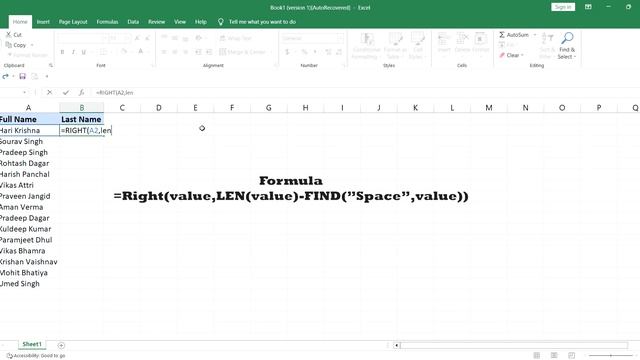Image resolution: width=640 pixels, height=360 pixels.
Task: Toggle Bold formatting
Action: point(62,52)
